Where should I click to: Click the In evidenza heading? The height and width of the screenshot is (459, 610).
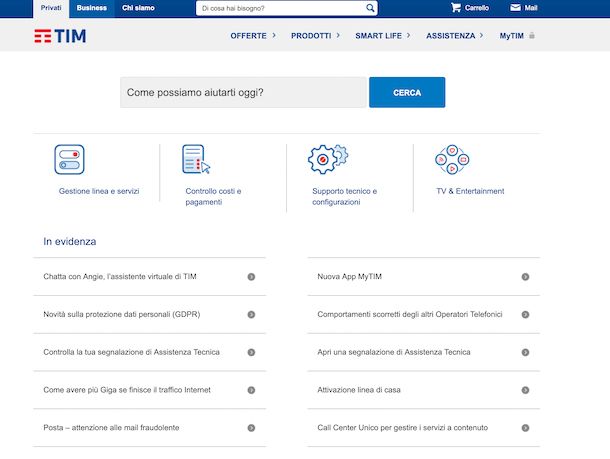click(x=70, y=242)
